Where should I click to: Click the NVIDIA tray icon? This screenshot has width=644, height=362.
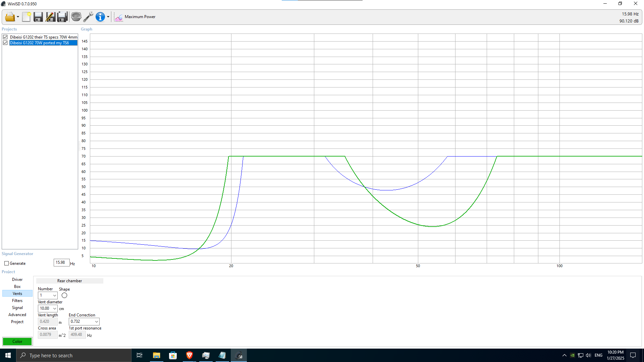(x=573, y=355)
